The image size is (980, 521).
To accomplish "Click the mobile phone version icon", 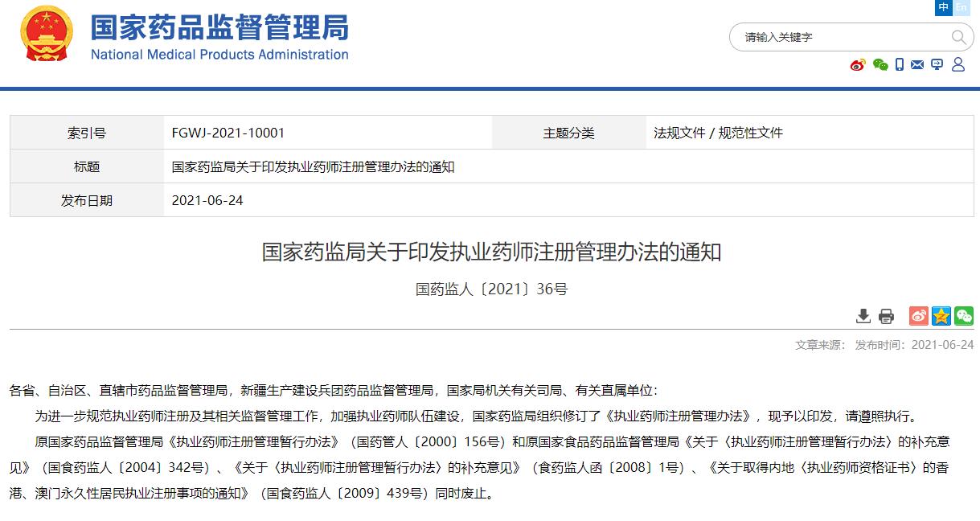I will tap(900, 65).
